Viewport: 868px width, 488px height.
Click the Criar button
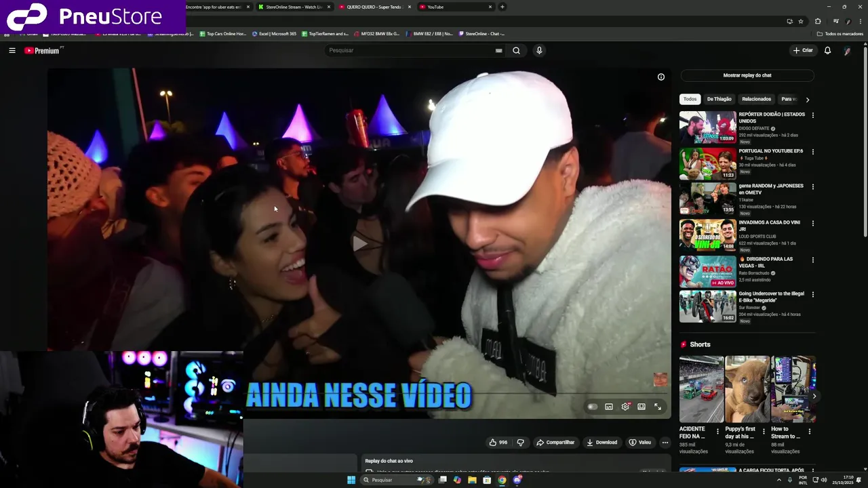click(x=803, y=50)
